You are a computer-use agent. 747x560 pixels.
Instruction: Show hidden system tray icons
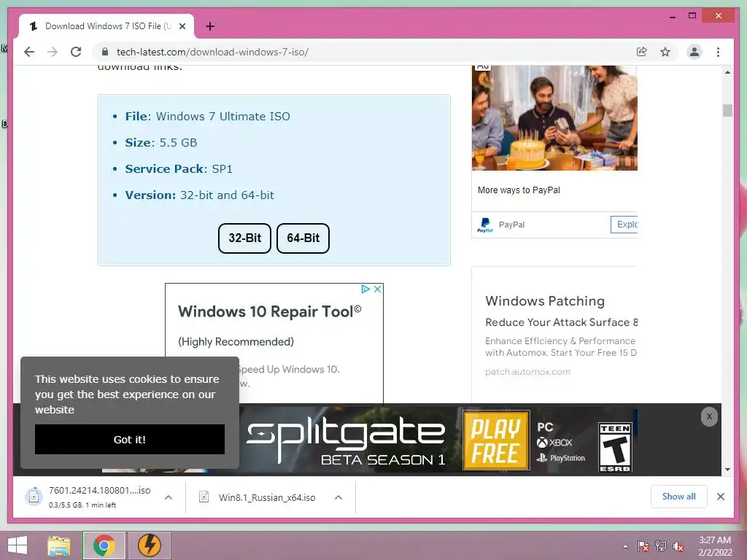pyautogui.click(x=625, y=546)
